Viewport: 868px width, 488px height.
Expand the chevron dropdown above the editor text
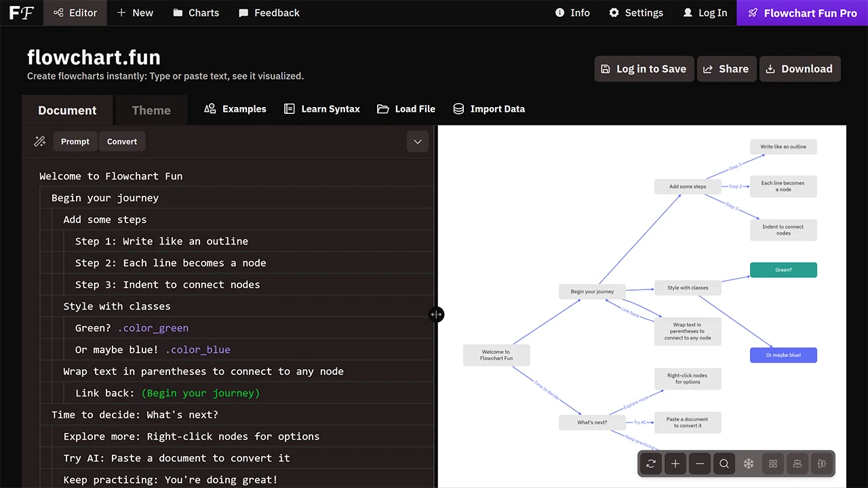tap(417, 141)
